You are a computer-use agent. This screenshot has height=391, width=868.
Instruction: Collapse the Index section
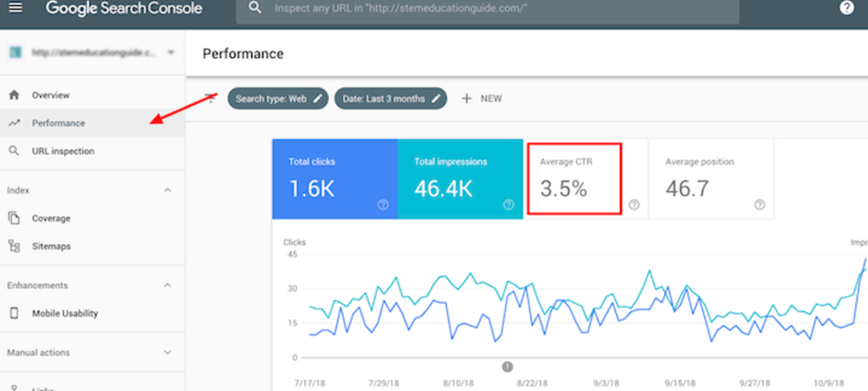(168, 190)
